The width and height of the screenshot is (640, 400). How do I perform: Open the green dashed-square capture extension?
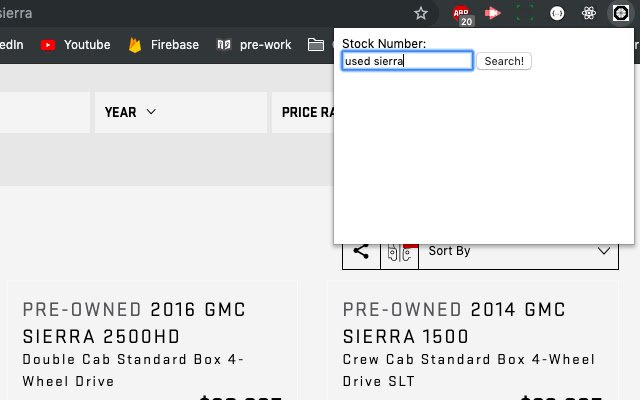tap(525, 13)
